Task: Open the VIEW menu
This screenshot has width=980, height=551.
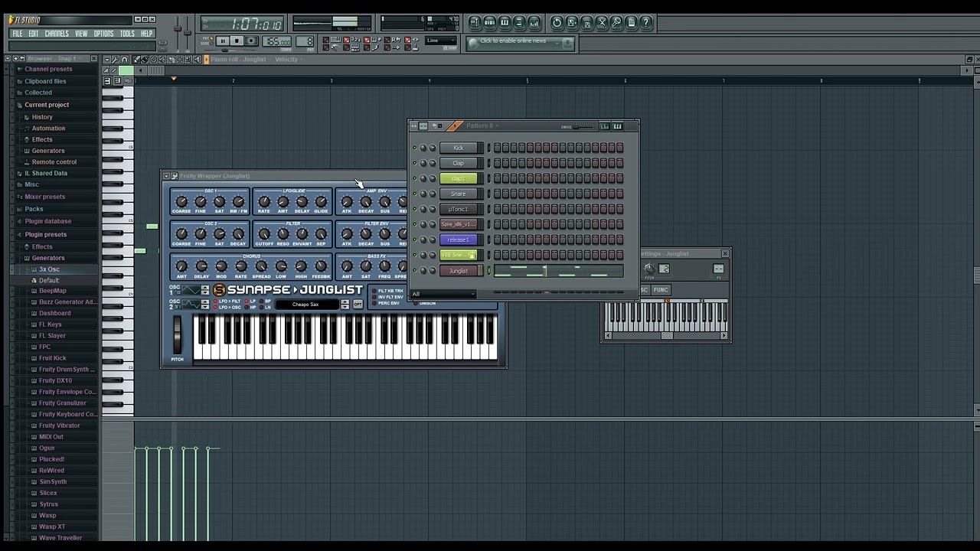Action: 81,34
